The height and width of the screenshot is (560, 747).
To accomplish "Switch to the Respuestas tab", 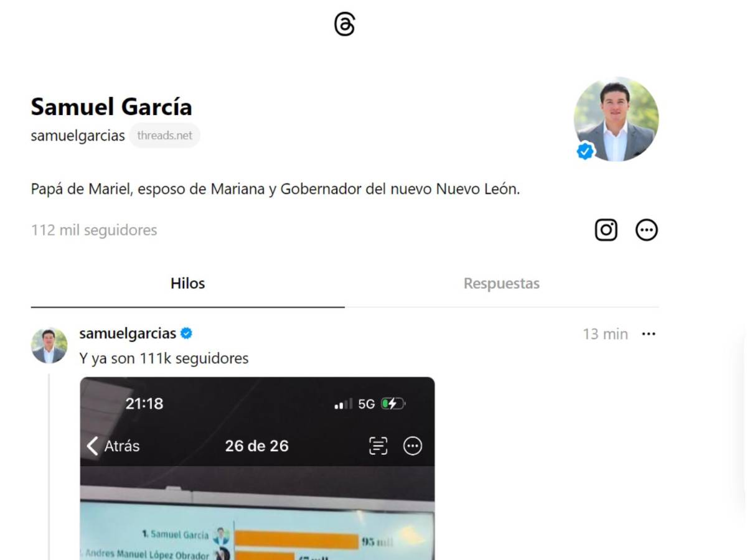I will [x=501, y=283].
